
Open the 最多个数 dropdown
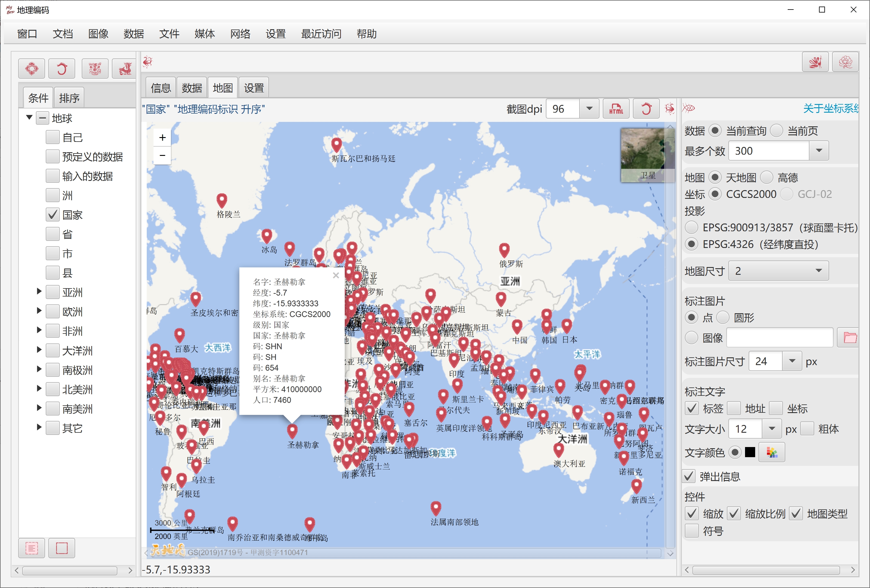(x=818, y=151)
